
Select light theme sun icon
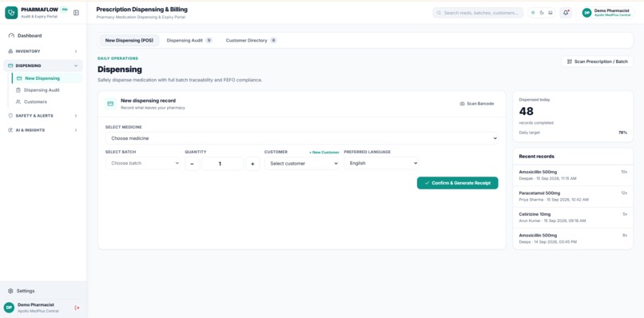point(533,13)
